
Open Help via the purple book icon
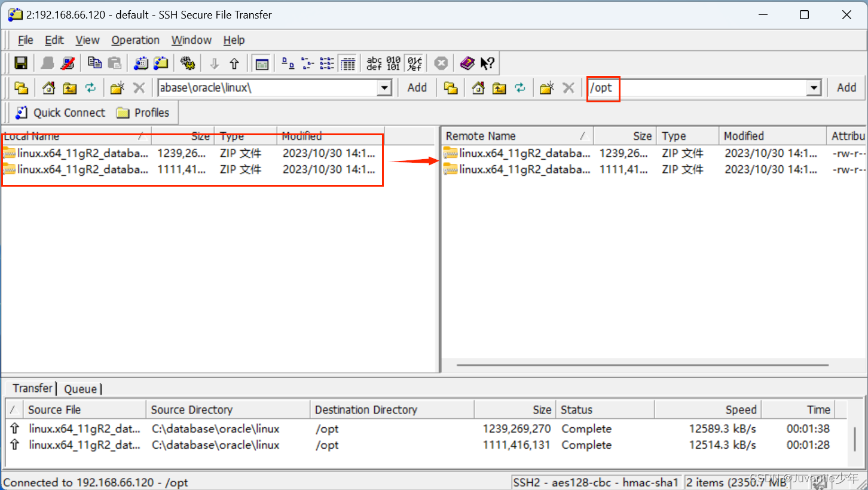click(x=467, y=63)
